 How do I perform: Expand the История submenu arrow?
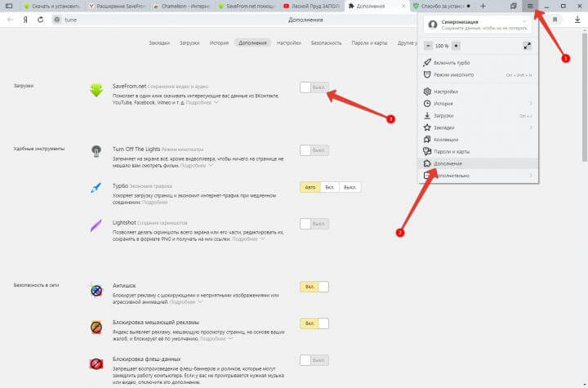(531, 104)
